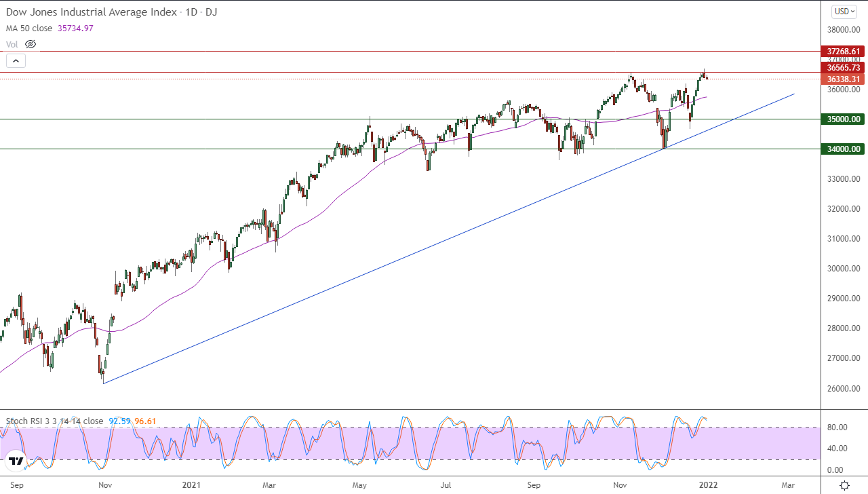Click the May time axis label
This screenshot has height=494, width=868.
click(x=360, y=485)
